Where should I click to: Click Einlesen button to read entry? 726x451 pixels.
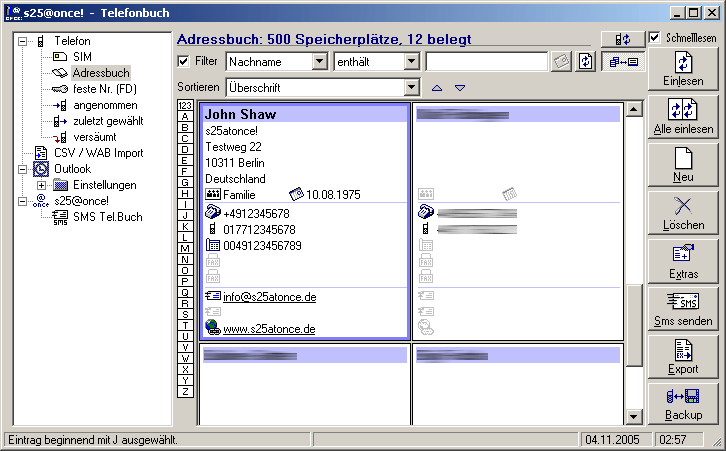(x=683, y=69)
